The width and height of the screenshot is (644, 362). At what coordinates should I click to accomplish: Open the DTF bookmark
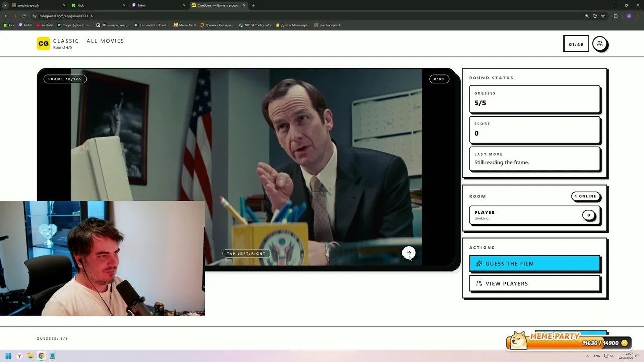pos(113,25)
